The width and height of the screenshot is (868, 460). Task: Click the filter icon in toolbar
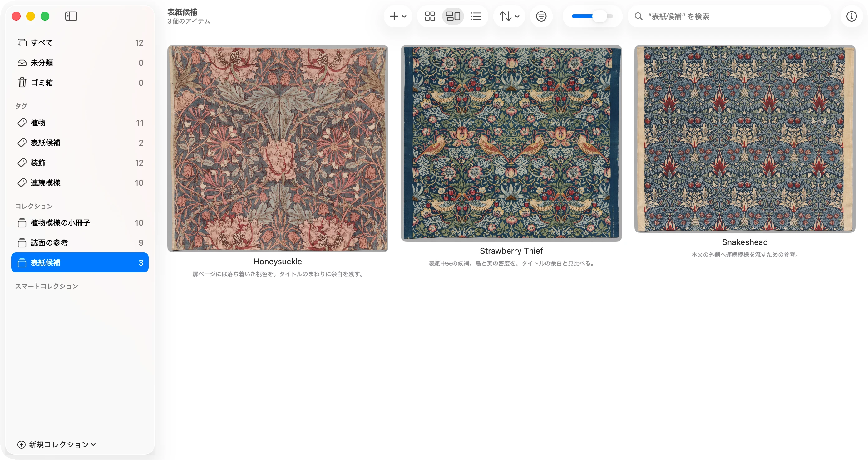point(541,16)
